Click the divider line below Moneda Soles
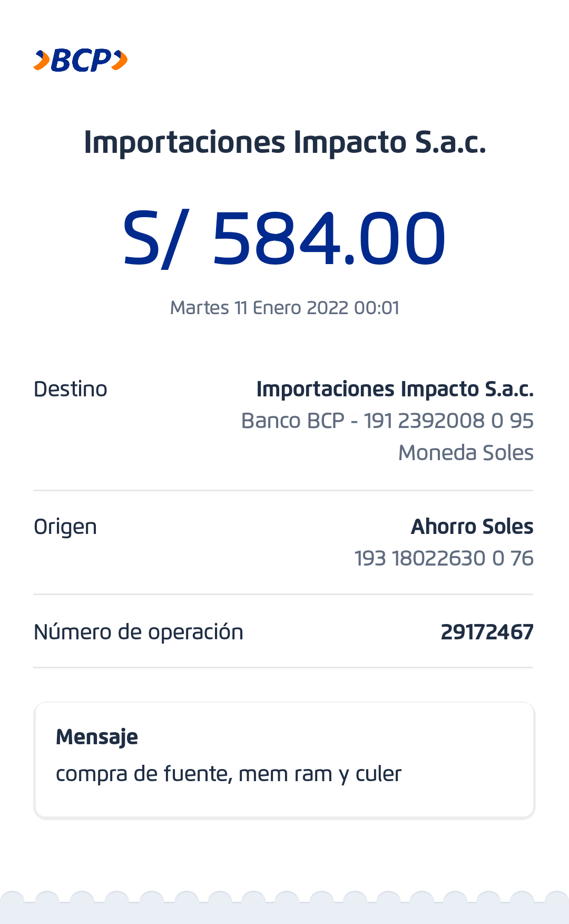Viewport: 569px width, 924px height. (283, 490)
